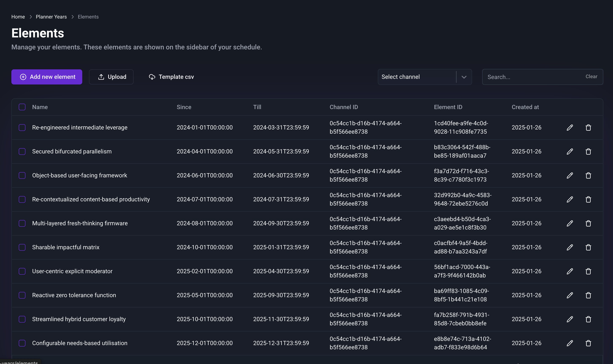
Task: Delete the Reactive zero tolerance function element
Action: (x=588, y=295)
